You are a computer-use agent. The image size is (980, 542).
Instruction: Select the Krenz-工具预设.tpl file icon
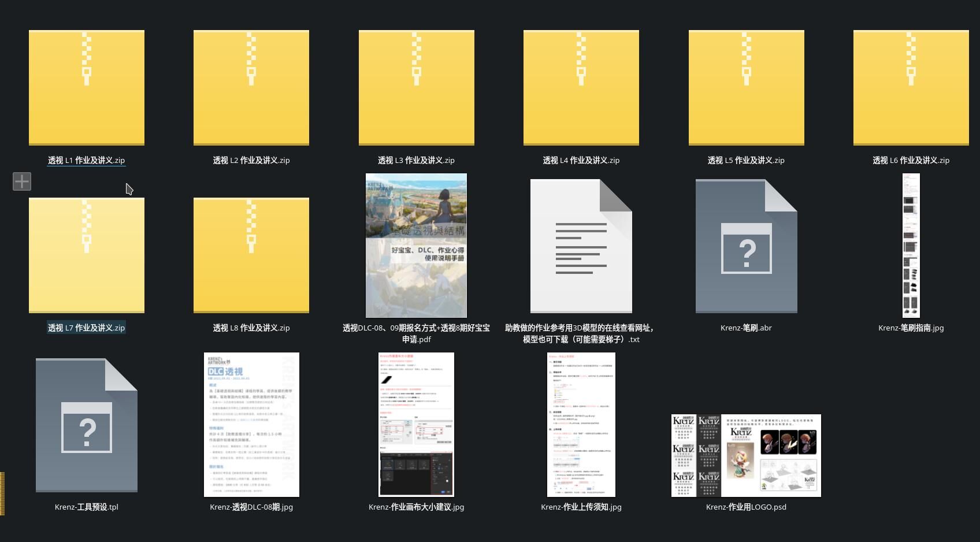tap(87, 425)
